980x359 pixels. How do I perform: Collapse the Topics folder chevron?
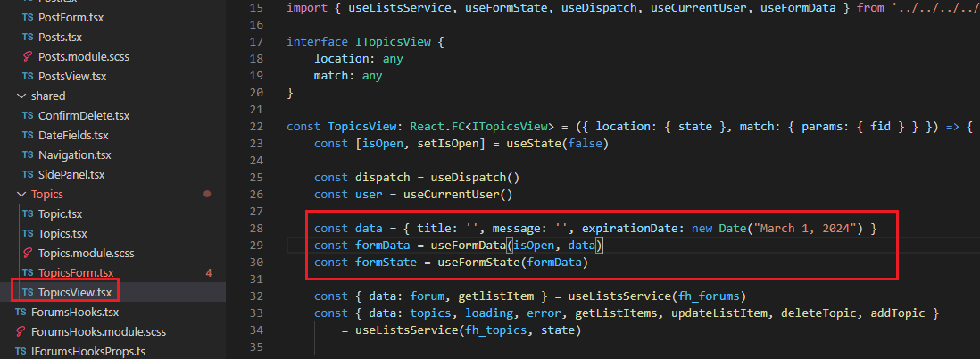pyautogui.click(x=21, y=194)
